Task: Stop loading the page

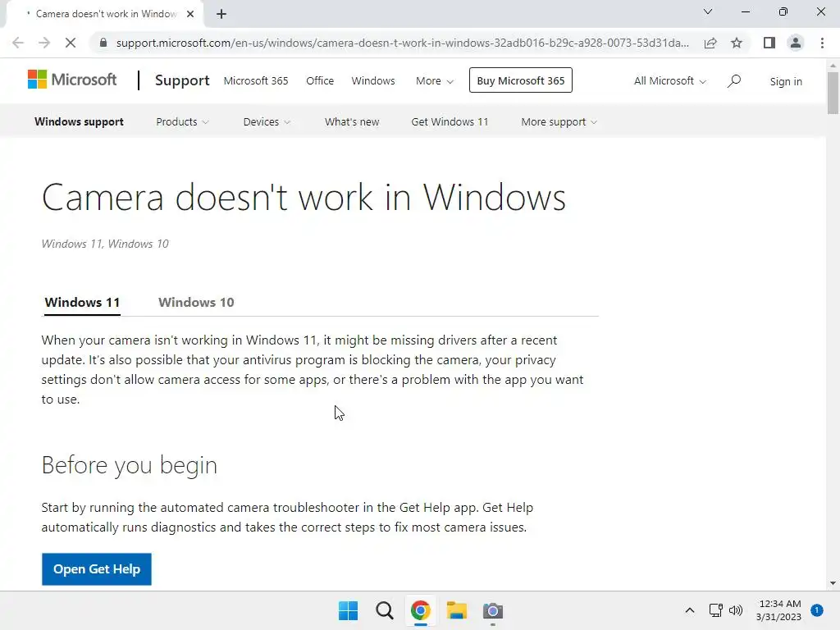Action: pos(71,43)
